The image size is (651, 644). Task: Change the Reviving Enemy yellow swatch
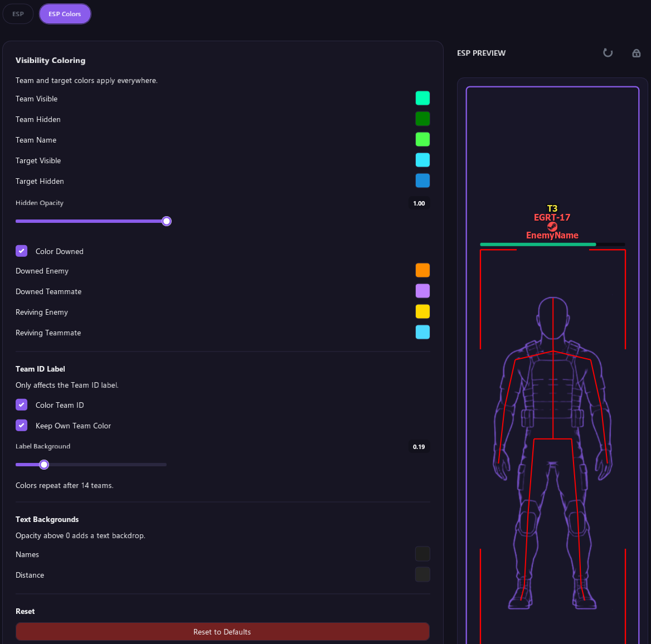[422, 311]
